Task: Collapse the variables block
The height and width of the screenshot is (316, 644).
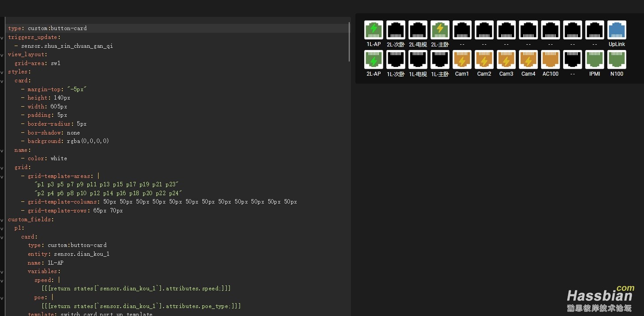Action: (2, 272)
